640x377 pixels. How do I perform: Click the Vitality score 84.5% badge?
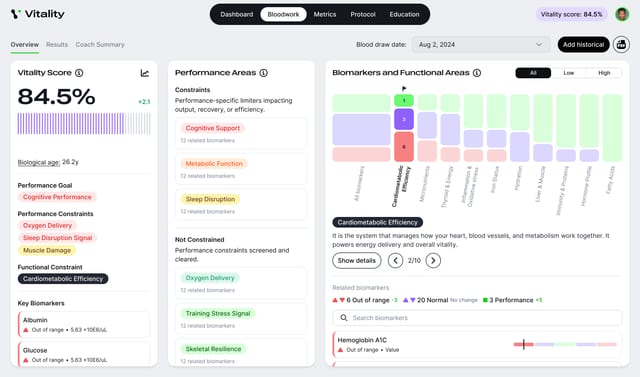pos(571,14)
